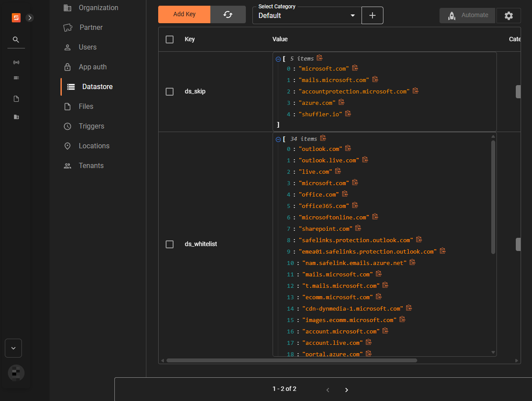Click the search icon in left sidebar
Image resolution: width=532 pixels, height=401 pixels.
click(x=16, y=39)
